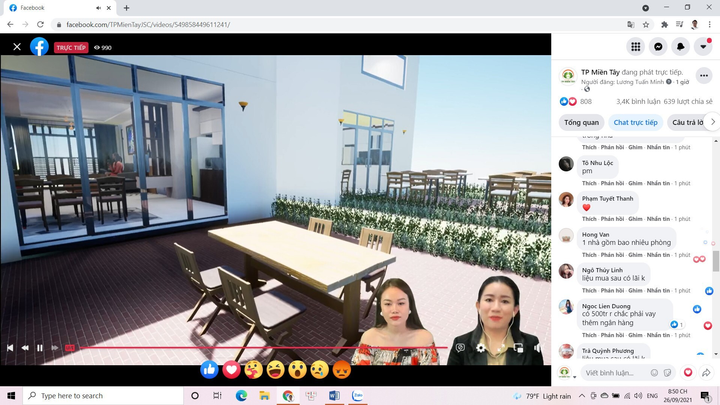
Task: Open the 3,4K bình luận comments count
Action: (x=638, y=101)
